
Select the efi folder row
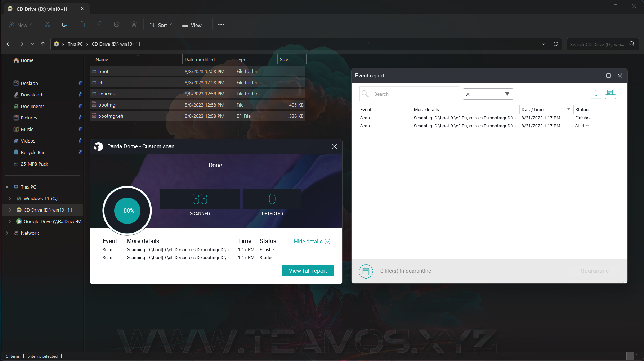click(197, 82)
